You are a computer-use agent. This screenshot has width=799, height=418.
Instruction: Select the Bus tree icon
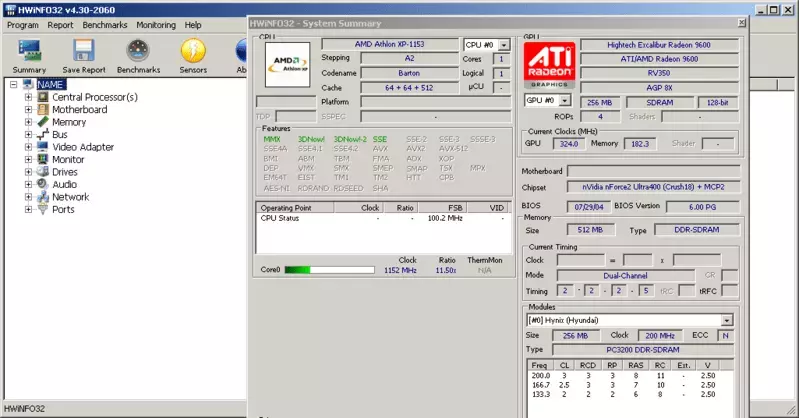click(x=43, y=134)
